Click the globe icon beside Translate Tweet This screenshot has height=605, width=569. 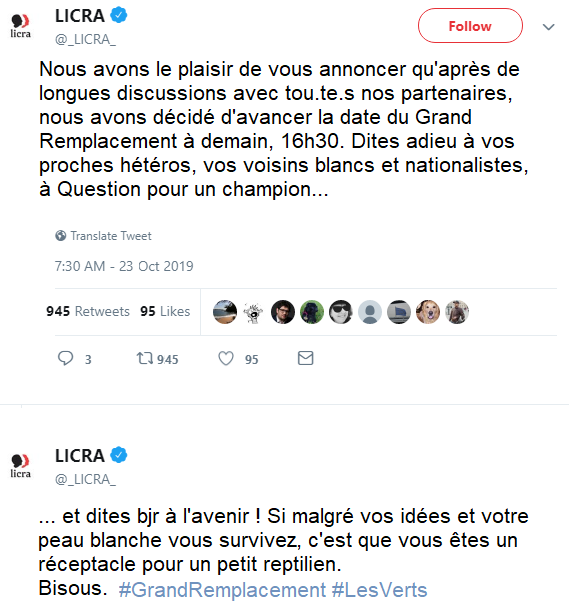61,235
